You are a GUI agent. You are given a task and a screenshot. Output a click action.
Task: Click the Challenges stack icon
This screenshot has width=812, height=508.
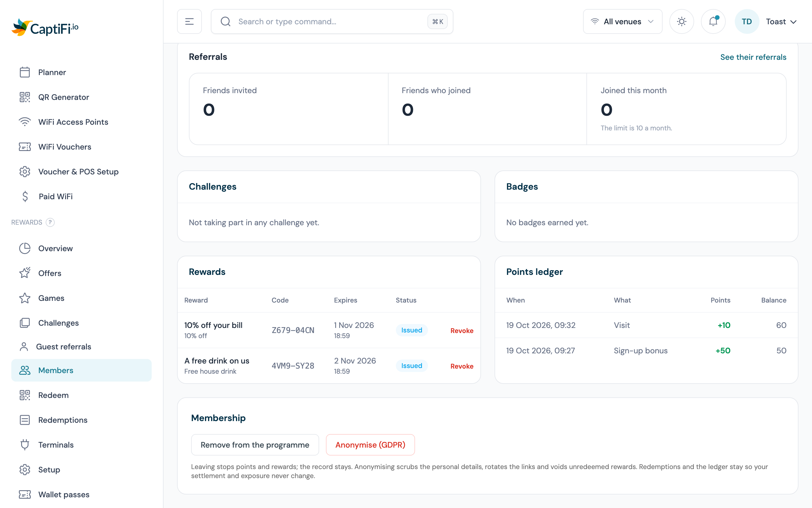tap(25, 323)
